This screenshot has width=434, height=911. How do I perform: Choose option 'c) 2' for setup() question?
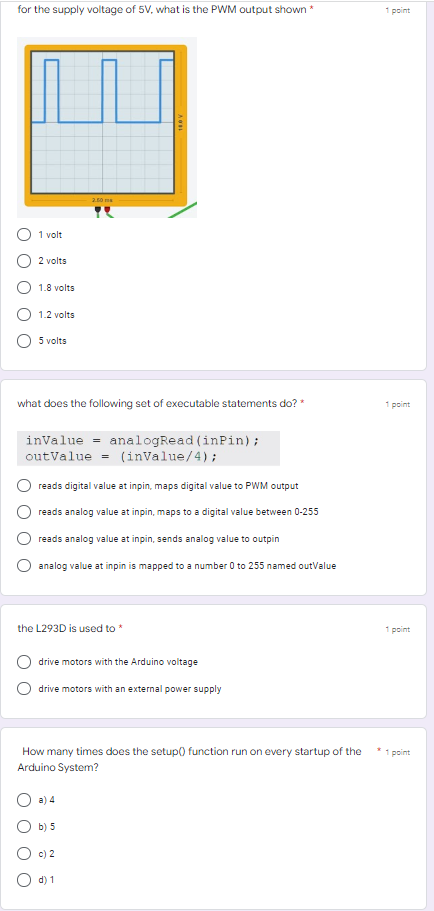[24, 853]
